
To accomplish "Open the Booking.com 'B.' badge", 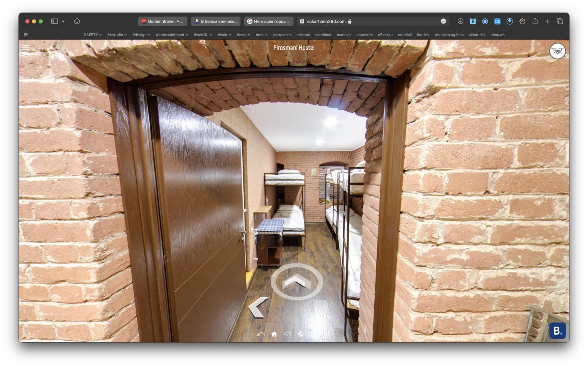I will click(x=557, y=331).
